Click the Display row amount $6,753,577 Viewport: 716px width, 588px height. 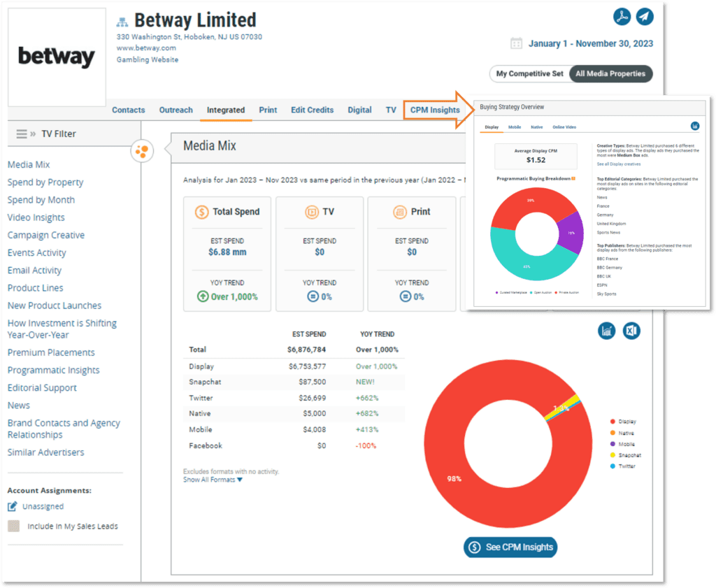(308, 366)
